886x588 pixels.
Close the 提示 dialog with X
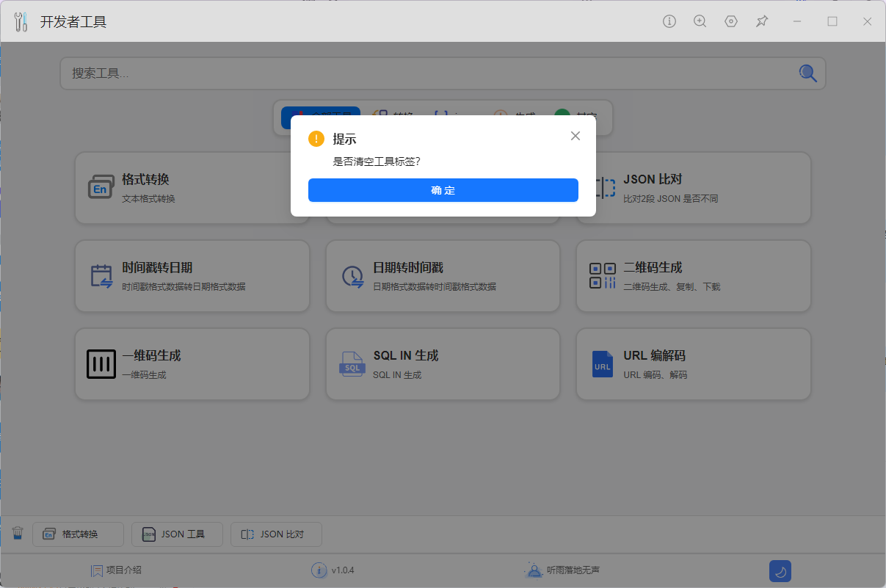pos(575,136)
